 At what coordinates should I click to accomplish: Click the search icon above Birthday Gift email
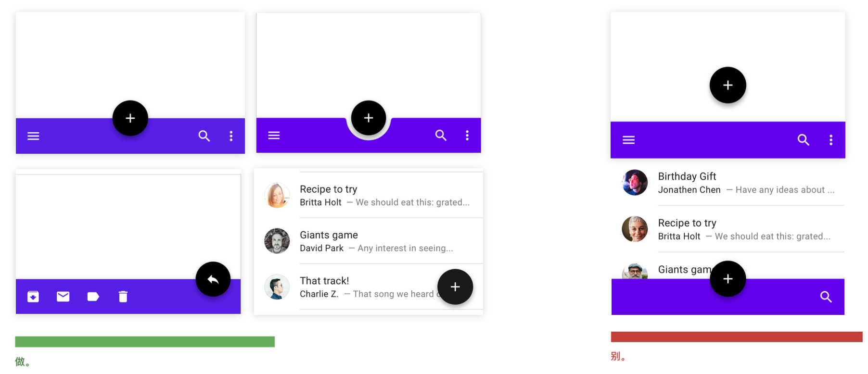[803, 140]
